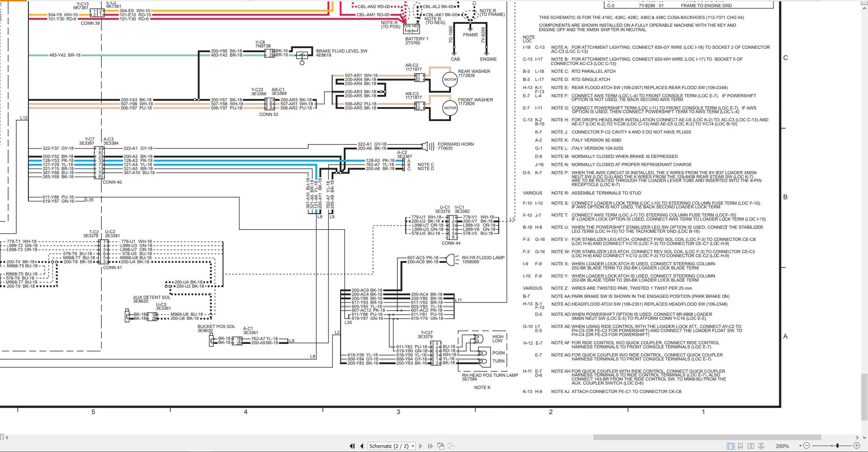Viewport: 868px width, 452px height.
Task: Click the next view navigation icon
Action: tap(451, 446)
